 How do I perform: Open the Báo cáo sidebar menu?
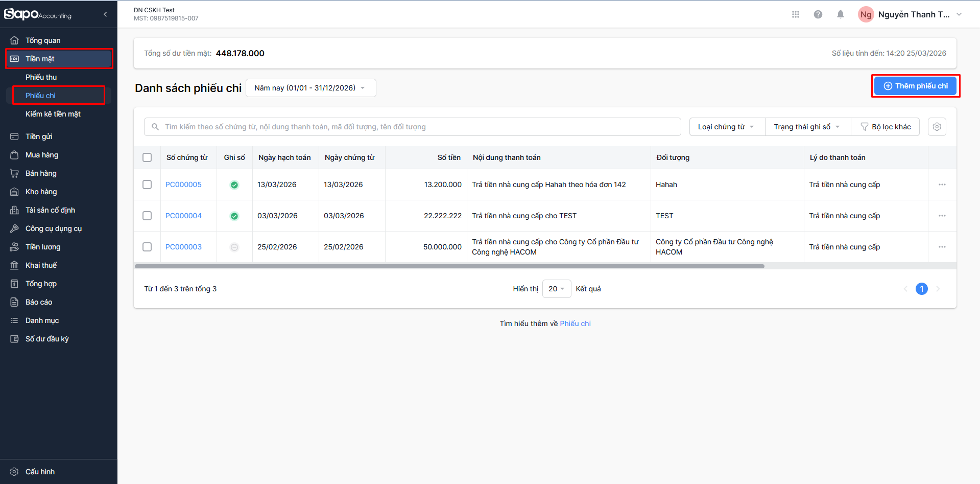click(x=39, y=302)
